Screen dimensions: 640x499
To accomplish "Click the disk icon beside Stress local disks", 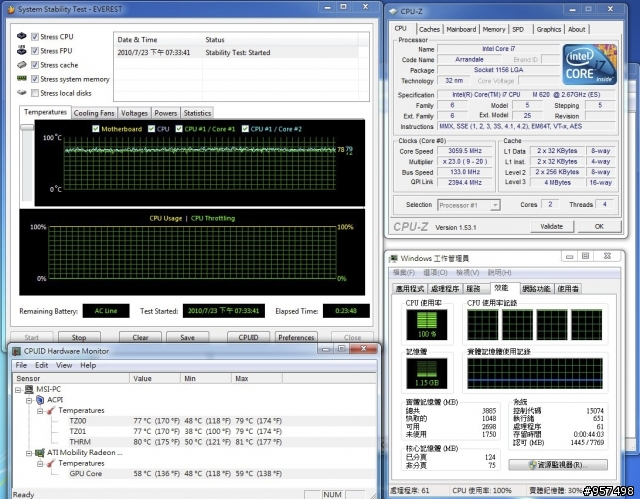I will tap(22, 93).
